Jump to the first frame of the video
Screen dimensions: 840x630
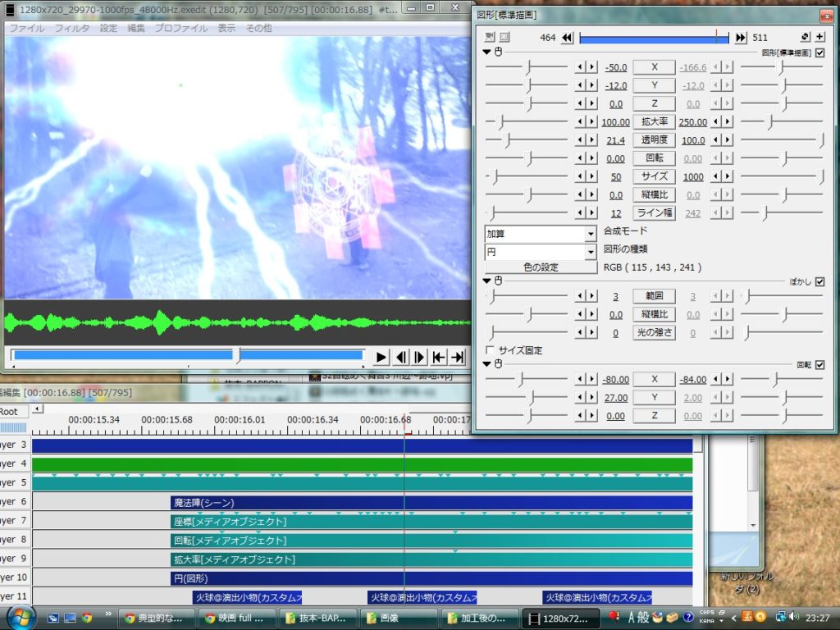(439, 357)
